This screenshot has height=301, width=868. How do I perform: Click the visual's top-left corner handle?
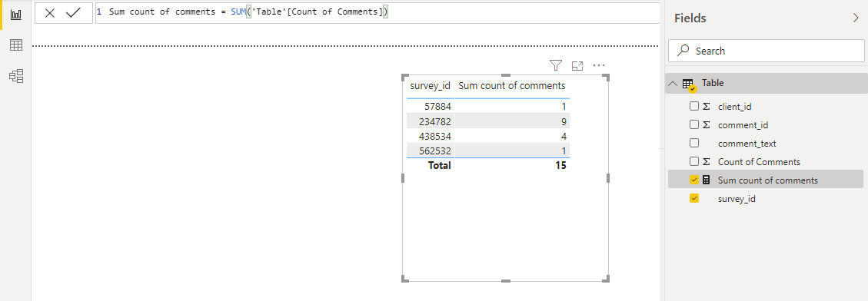coord(406,78)
